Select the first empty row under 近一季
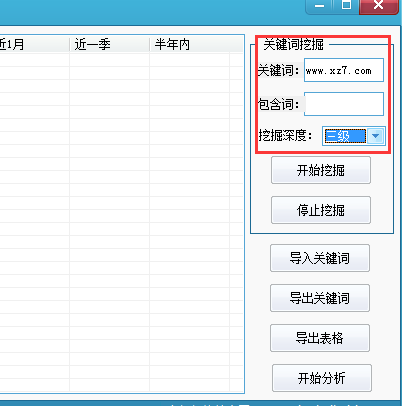 109,60
